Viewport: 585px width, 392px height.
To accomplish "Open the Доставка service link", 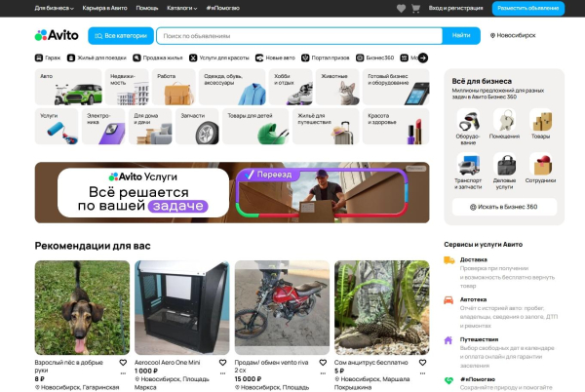I will click(x=474, y=259).
